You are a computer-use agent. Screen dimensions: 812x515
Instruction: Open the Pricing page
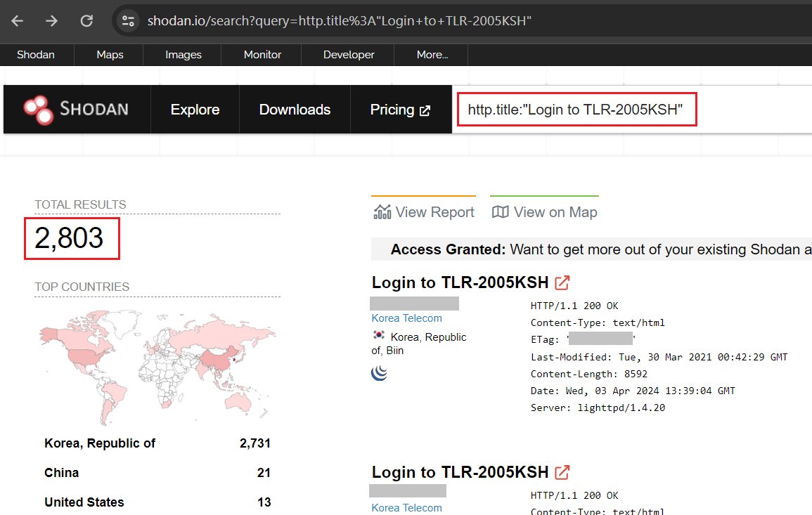click(401, 109)
